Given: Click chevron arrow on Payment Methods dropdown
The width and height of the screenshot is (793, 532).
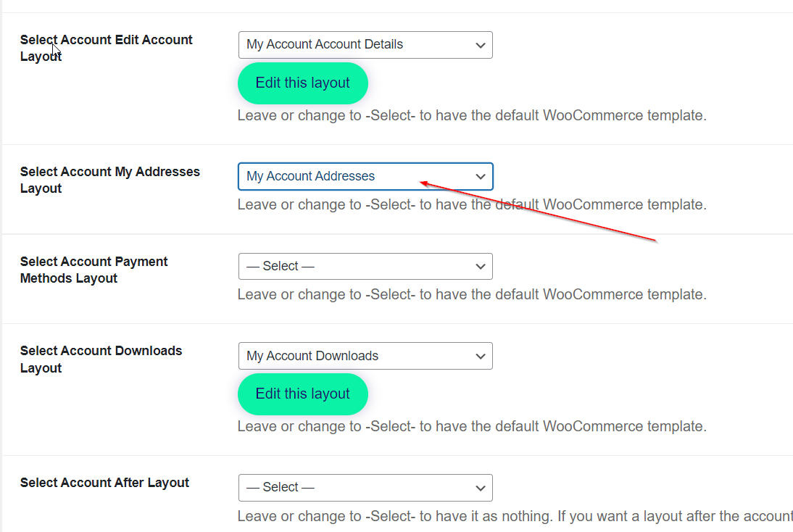Looking at the screenshot, I should point(480,266).
